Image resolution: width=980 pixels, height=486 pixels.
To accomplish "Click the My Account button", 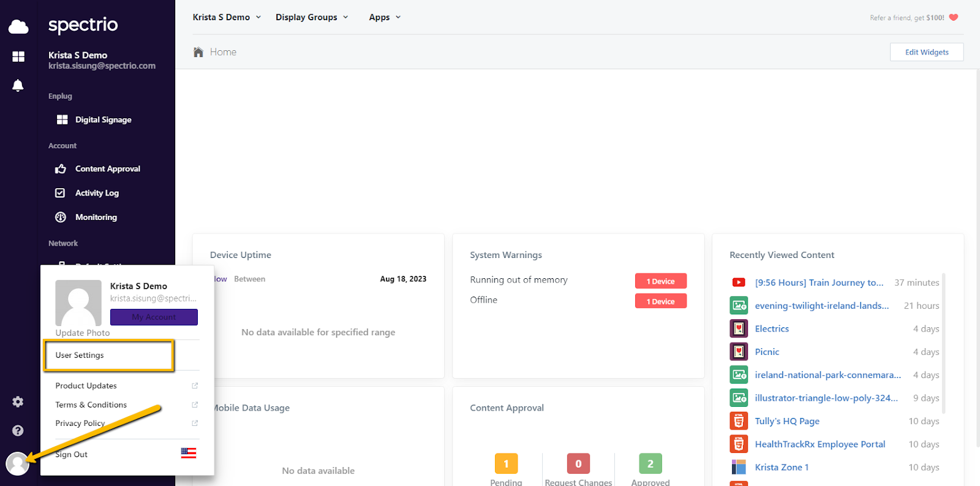I will [154, 317].
